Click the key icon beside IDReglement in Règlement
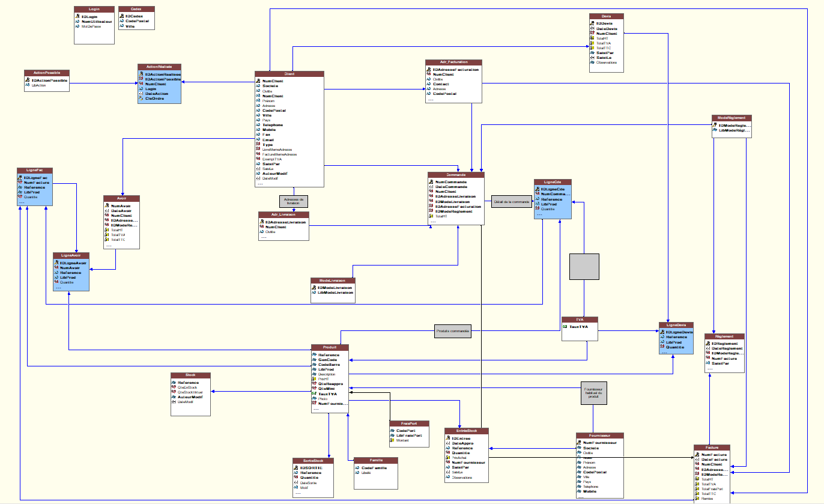This screenshot has height=504, width=824. 707,344
